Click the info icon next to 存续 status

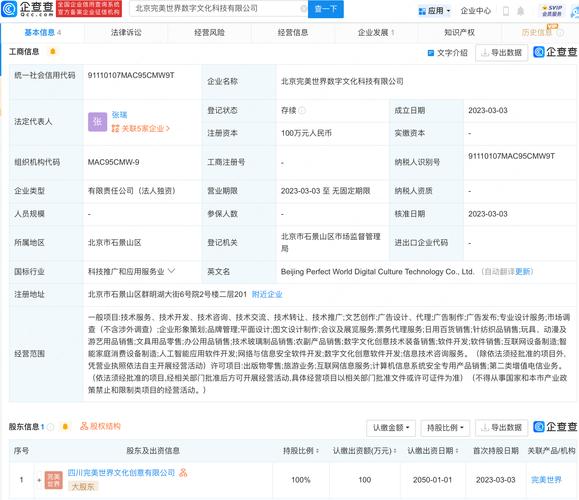302,110
